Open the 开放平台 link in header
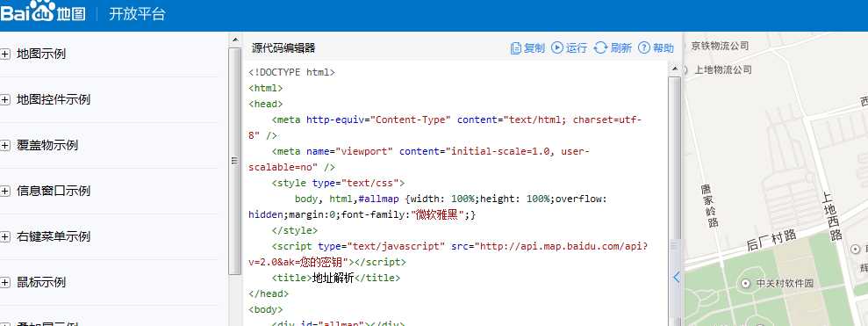 [x=137, y=14]
